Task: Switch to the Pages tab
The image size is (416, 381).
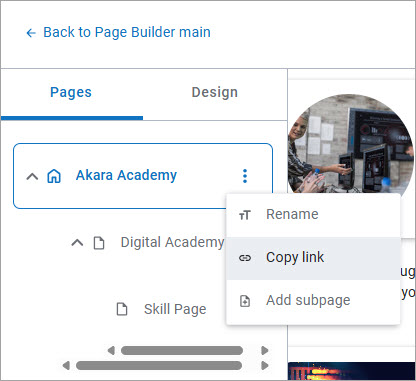Action: (71, 92)
